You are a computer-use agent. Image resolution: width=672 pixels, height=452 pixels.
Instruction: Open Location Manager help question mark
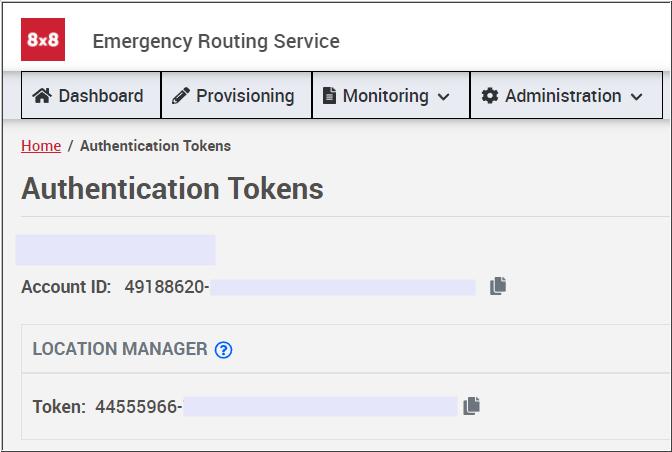[223, 350]
